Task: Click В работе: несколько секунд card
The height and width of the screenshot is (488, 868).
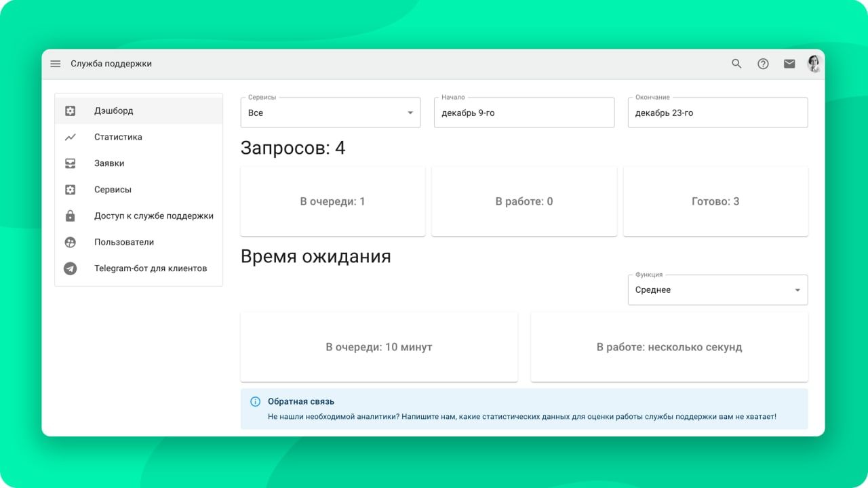Action: coord(669,347)
